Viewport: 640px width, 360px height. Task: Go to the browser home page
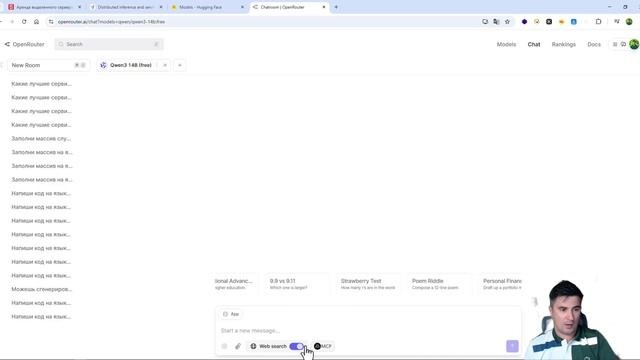(x=36, y=22)
